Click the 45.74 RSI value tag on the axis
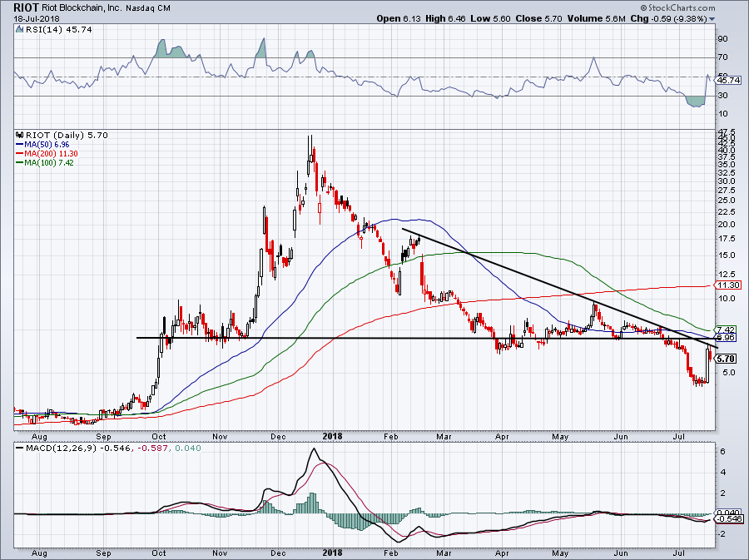This screenshot has width=749, height=560. pos(729,81)
